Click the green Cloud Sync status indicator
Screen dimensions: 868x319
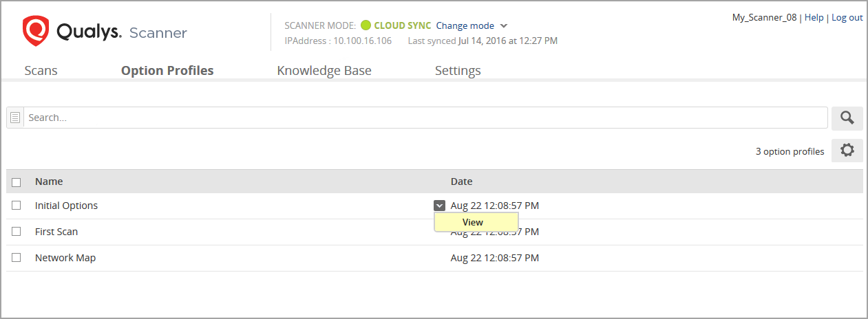coord(366,25)
